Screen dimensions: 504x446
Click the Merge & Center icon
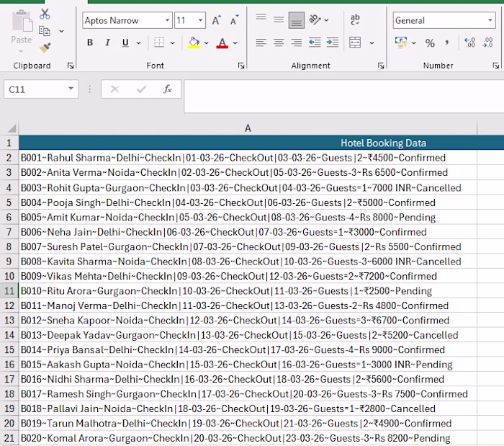[x=355, y=43]
